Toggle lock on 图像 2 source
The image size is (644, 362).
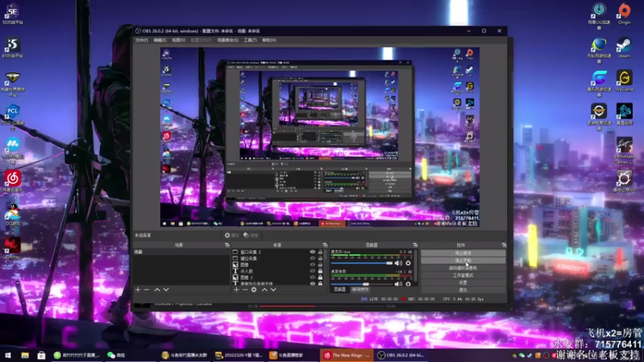320,278
